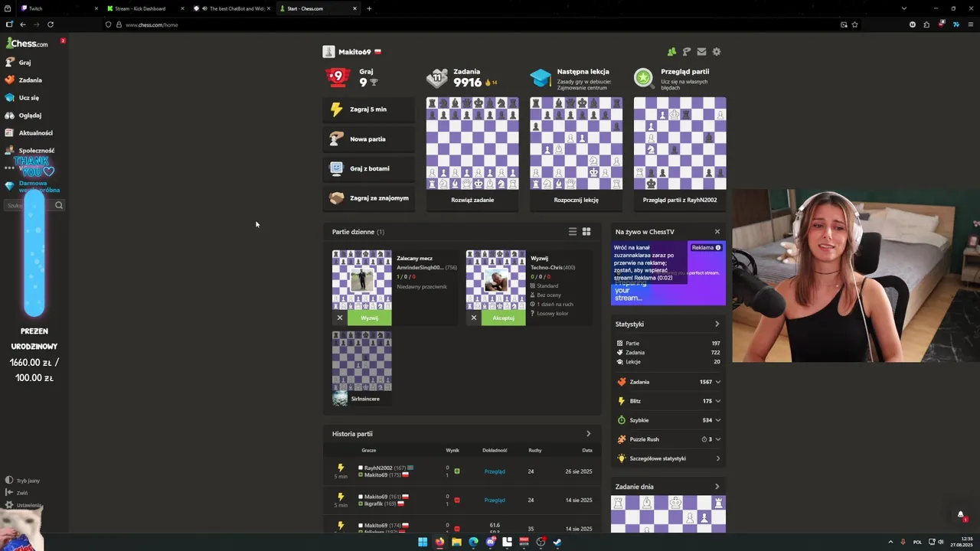Viewport: 980px width, 551px height.
Task: Click Graj z botami button
Action: tap(369, 168)
